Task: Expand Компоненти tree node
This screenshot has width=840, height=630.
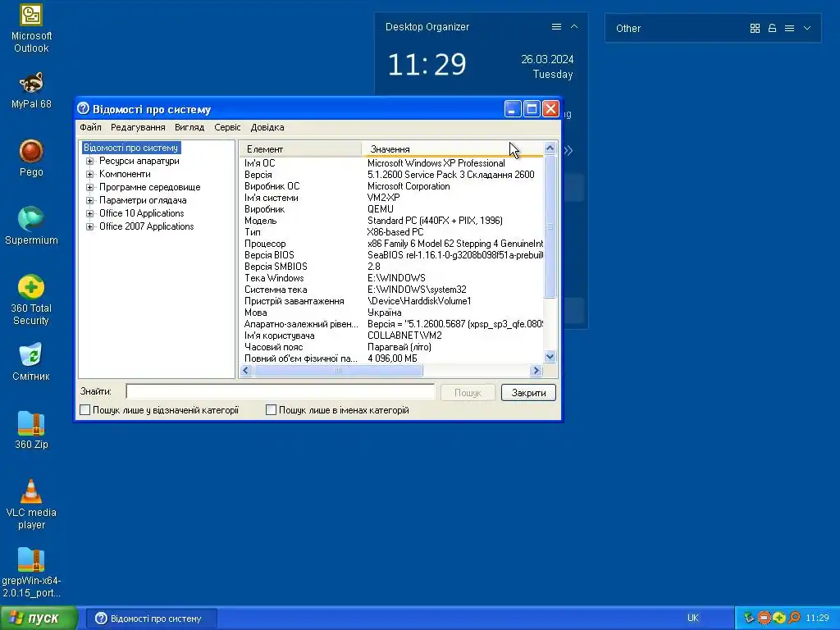Action: click(x=89, y=174)
